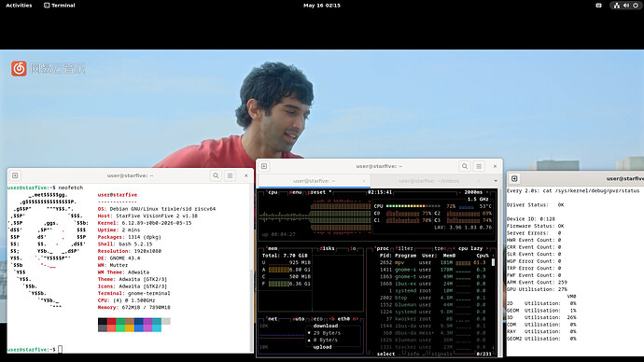Toggle auto scaling in btop net box
Screen dimensions: 644x362
click(299, 318)
